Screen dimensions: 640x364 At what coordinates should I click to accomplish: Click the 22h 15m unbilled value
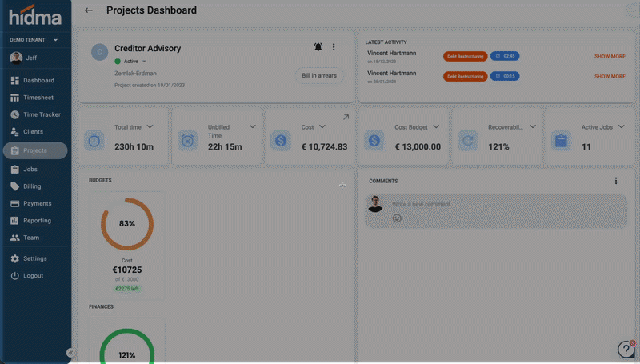225,147
